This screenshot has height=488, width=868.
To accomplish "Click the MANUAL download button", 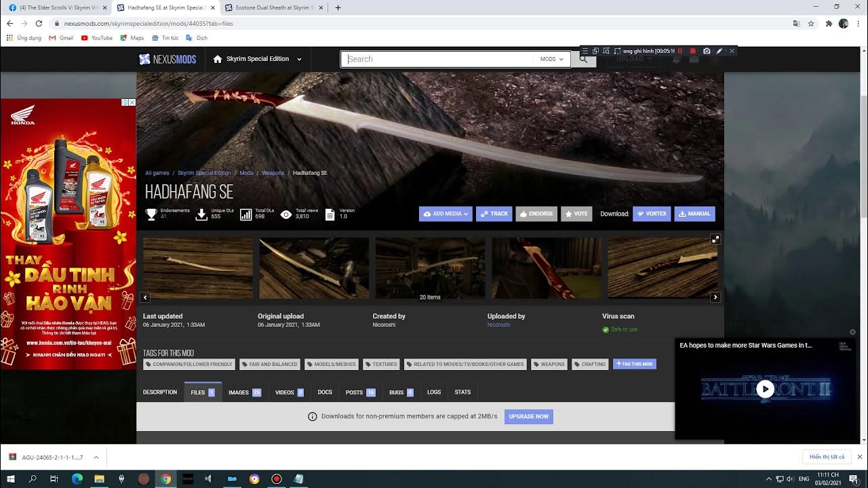I will (694, 213).
